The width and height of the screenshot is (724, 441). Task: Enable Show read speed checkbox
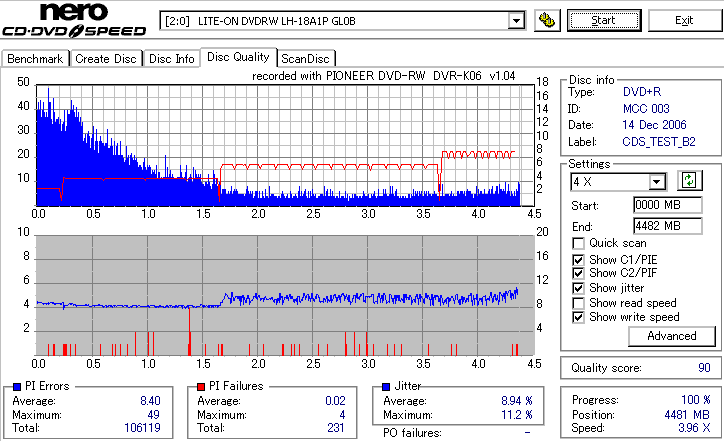(578, 303)
